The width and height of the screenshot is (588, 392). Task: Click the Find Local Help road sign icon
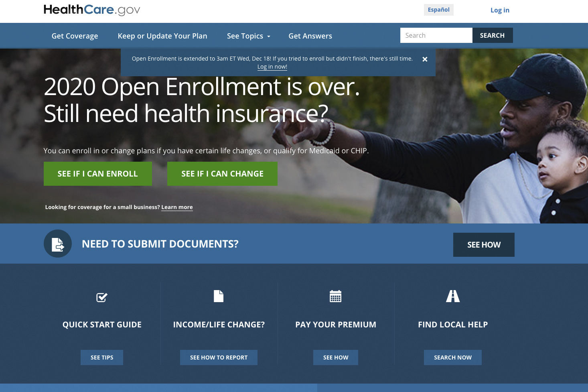452,296
